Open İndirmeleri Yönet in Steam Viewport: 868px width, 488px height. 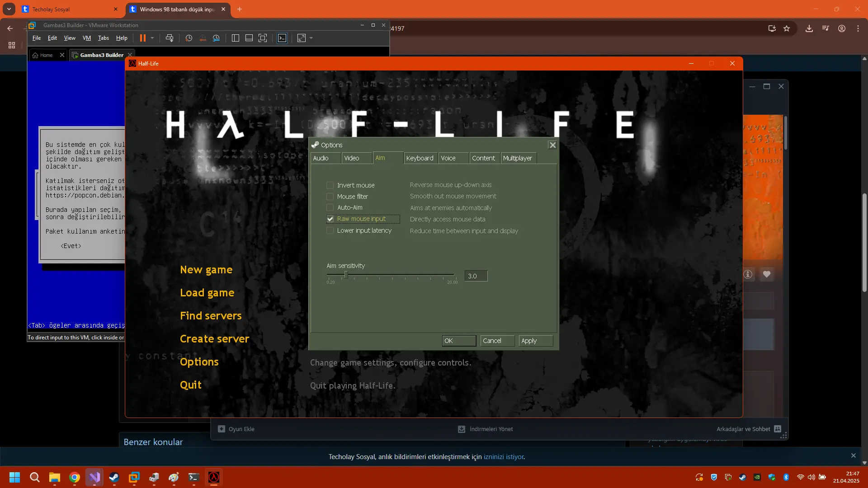[x=486, y=429]
